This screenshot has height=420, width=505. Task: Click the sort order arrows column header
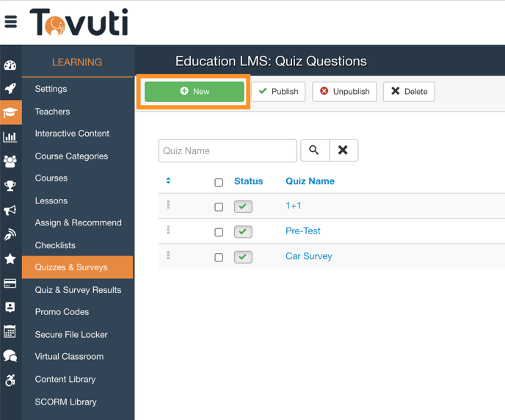click(168, 181)
